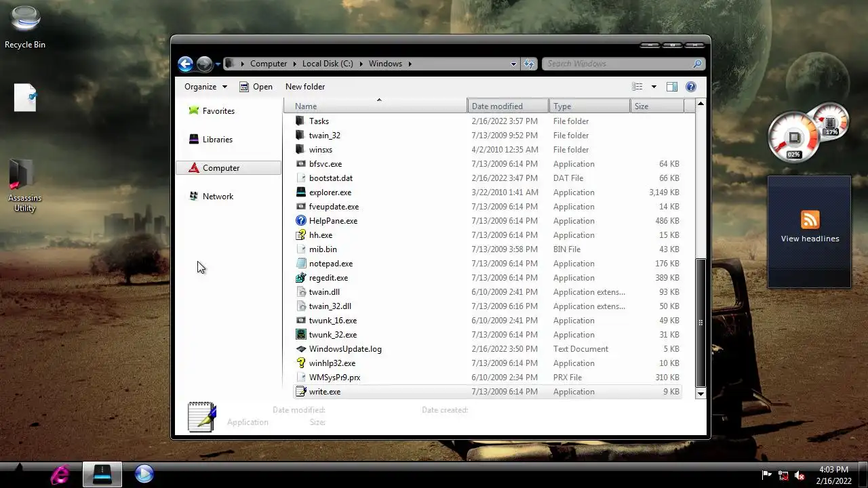Click the vertical scrollbar thumb
The image size is (868, 488).
[701, 323]
